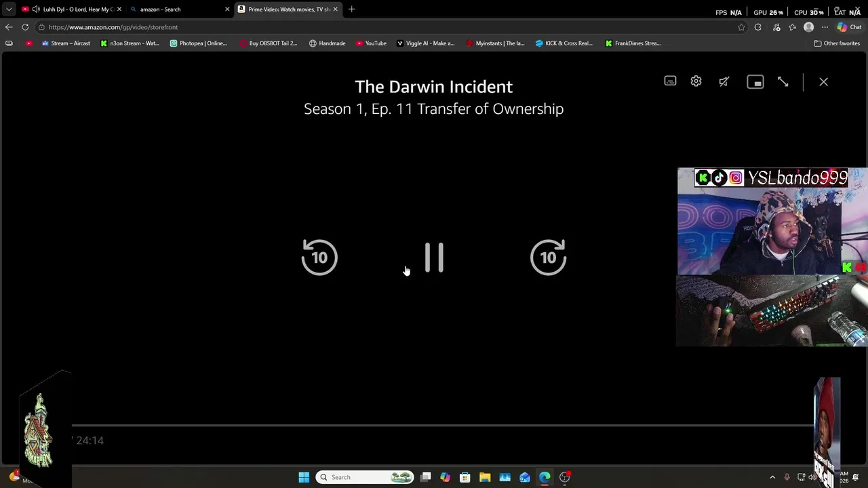This screenshot has width=868, height=488.
Task: Expand the Other favorites folder
Action: [837, 43]
